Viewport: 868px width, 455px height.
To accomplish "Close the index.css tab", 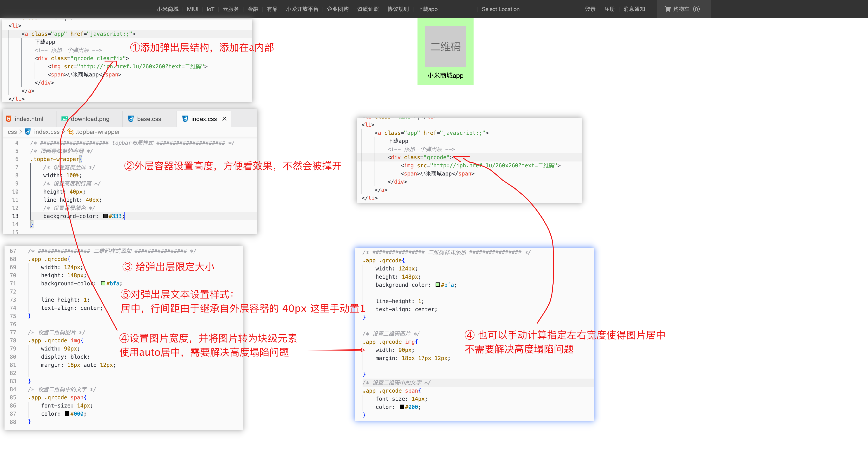I will pos(224,119).
